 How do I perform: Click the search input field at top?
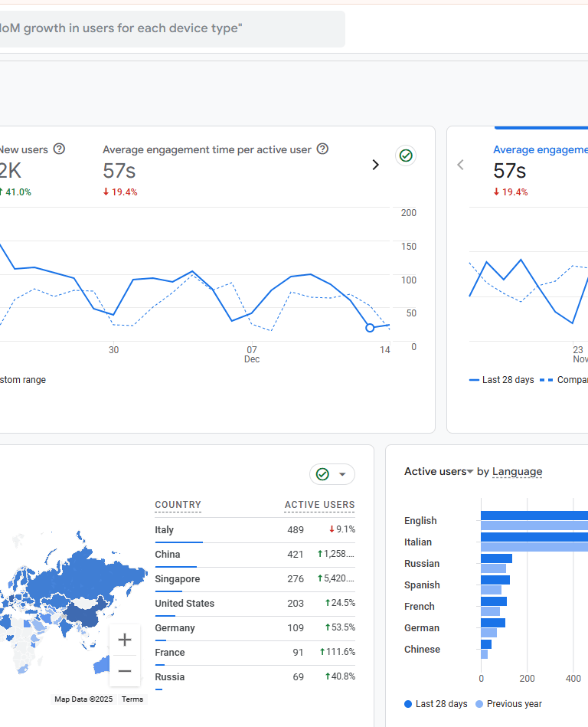click(x=172, y=29)
